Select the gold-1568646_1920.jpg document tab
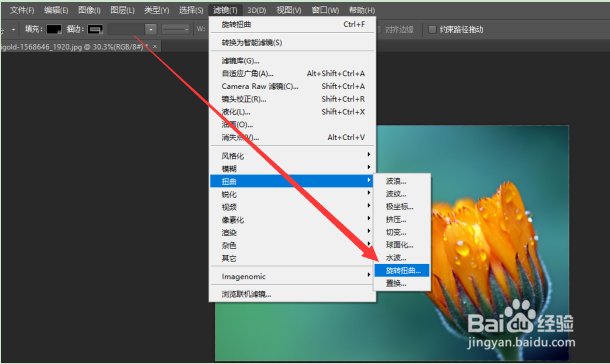This screenshot has width=610, height=364. click(x=74, y=47)
